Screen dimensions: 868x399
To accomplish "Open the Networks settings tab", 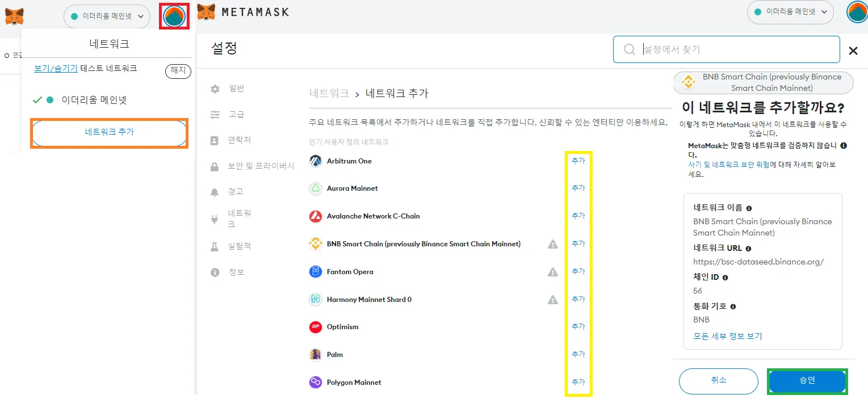I will coord(240,219).
